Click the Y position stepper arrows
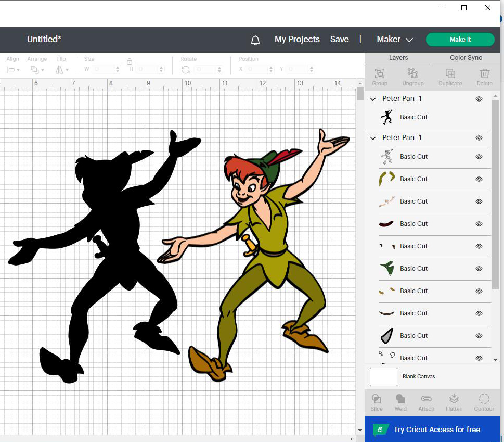 311,69
